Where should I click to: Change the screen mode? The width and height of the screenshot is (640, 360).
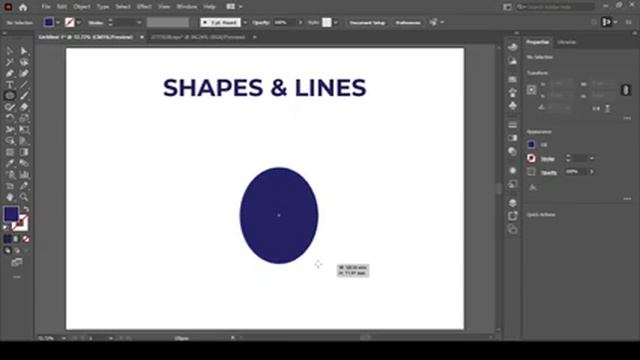[x=17, y=262]
